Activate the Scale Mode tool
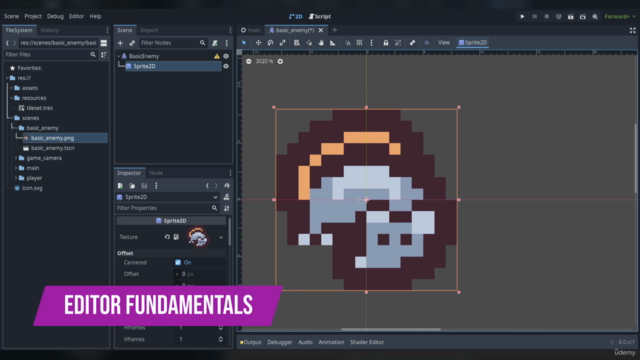This screenshot has width=640, height=360. tap(282, 42)
